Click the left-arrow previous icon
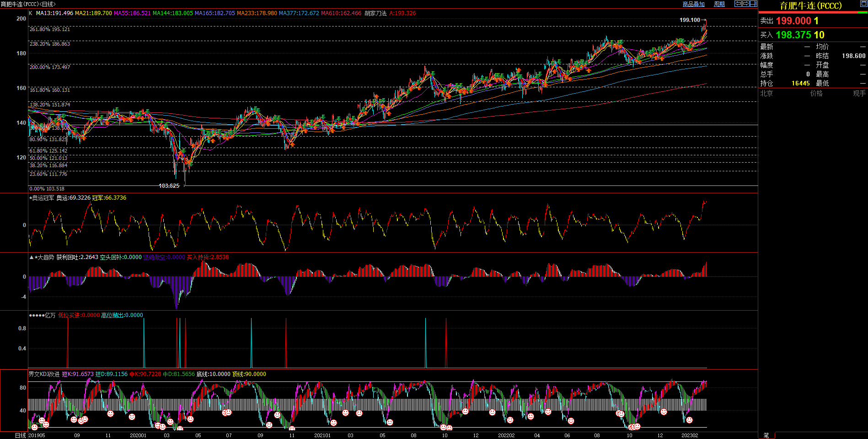 tap(738, 4)
